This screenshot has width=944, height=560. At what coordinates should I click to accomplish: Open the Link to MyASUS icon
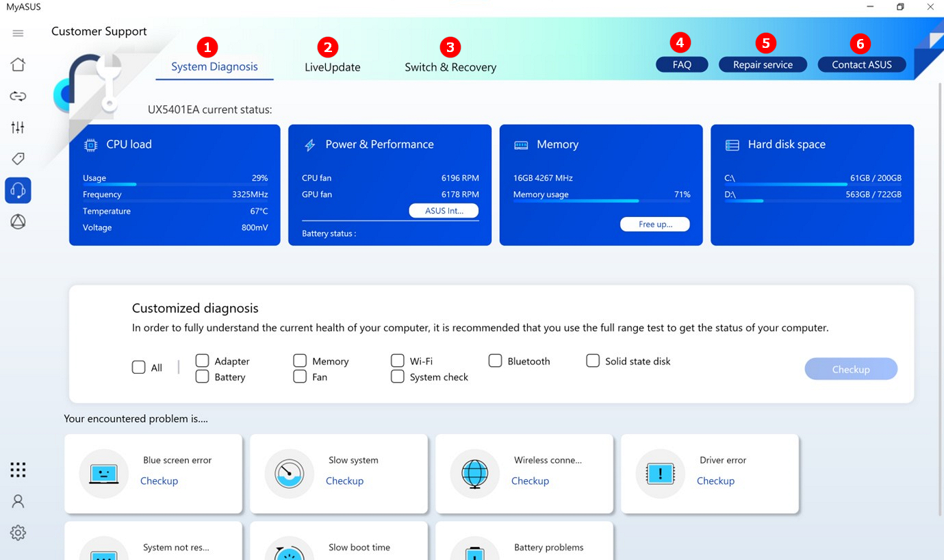click(x=18, y=97)
